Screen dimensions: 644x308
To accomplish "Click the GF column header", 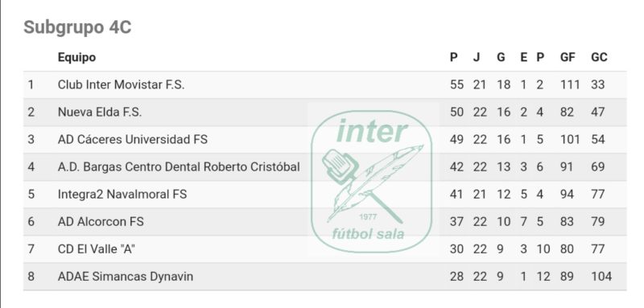I will (x=568, y=57).
